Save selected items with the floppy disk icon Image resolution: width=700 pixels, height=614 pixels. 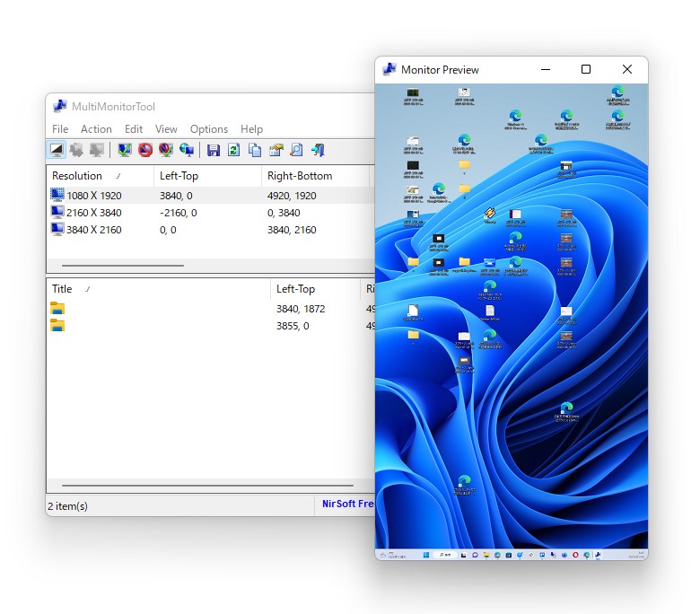(214, 150)
